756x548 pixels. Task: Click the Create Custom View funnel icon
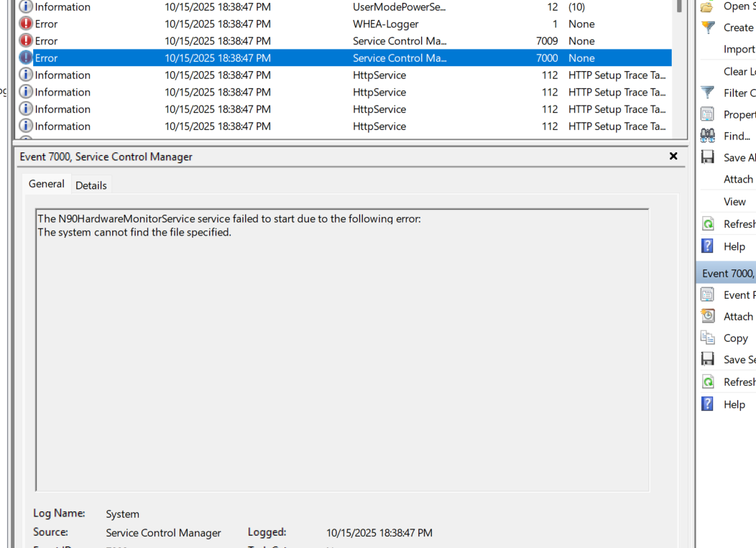tap(708, 27)
